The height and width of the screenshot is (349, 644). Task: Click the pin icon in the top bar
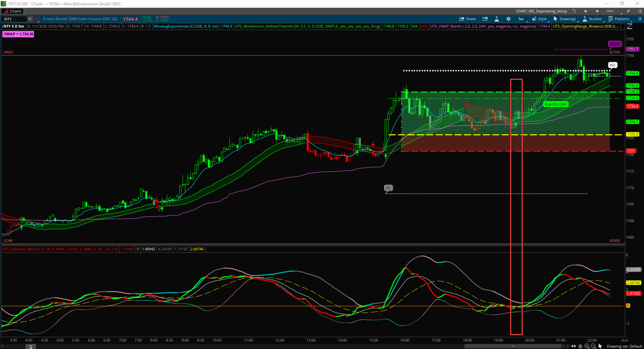coord(628,11)
